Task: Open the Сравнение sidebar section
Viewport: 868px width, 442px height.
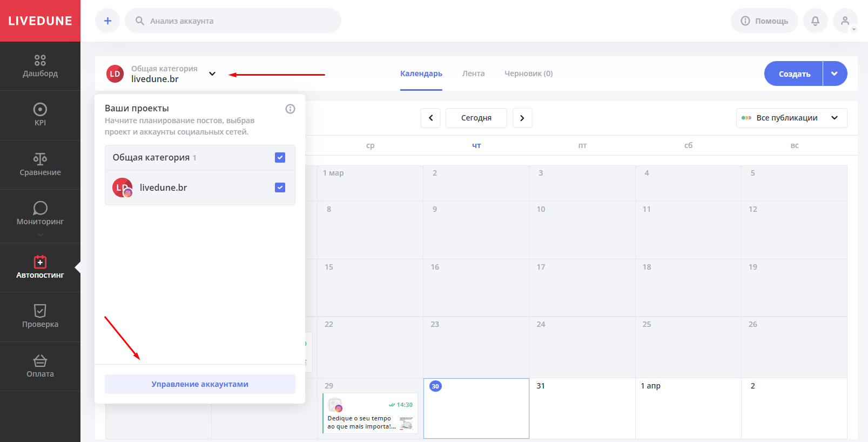Action: tap(40, 165)
